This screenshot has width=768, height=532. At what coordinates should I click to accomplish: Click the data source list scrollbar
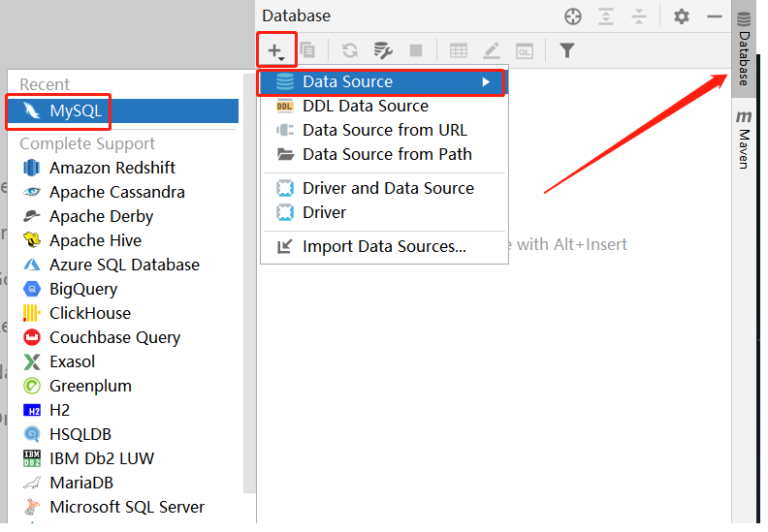(249, 284)
